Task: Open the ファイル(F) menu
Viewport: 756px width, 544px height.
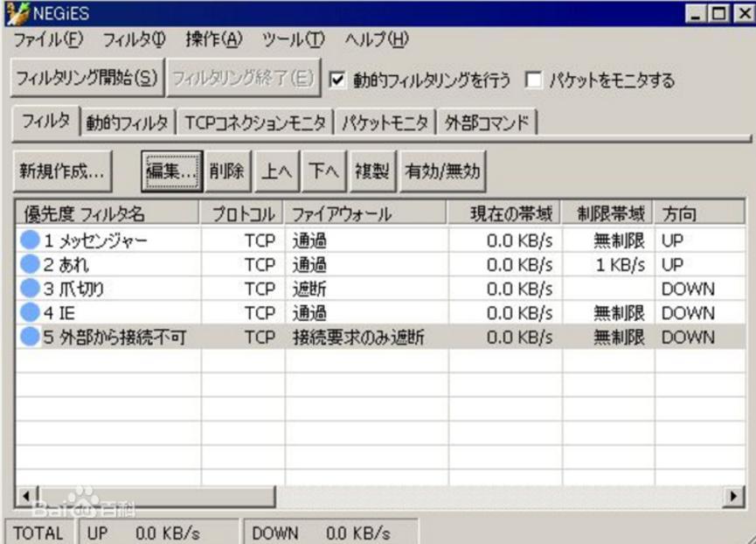Action: click(48, 39)
